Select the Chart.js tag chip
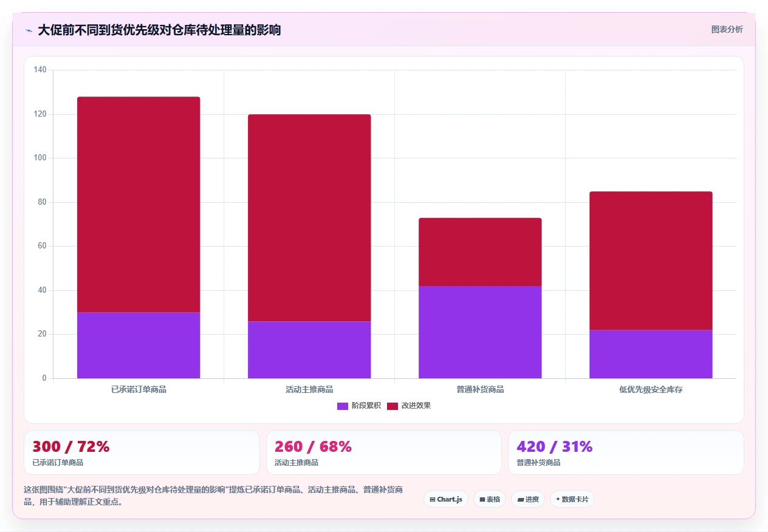This screenshot has width=768, height=532. coord(446,499)
